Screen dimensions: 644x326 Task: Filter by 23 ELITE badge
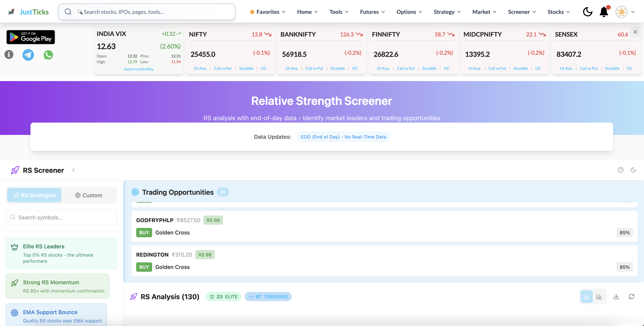point(224,297)
